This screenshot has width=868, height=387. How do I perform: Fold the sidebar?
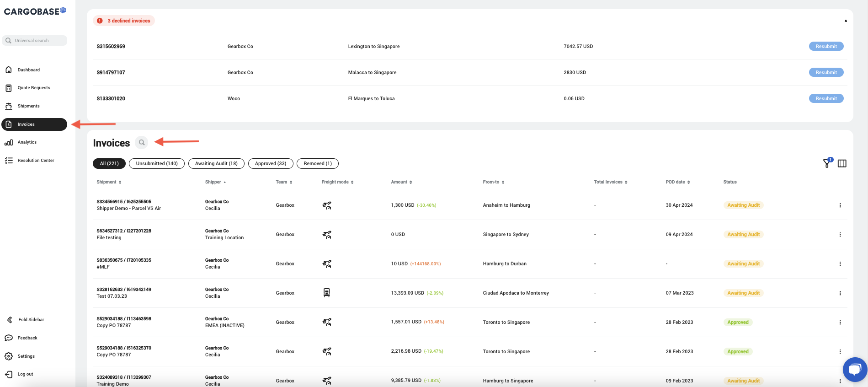[31, 320]
